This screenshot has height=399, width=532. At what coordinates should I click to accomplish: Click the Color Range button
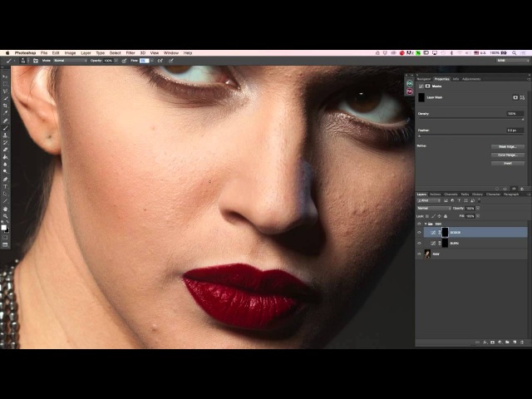coord(508,155)
